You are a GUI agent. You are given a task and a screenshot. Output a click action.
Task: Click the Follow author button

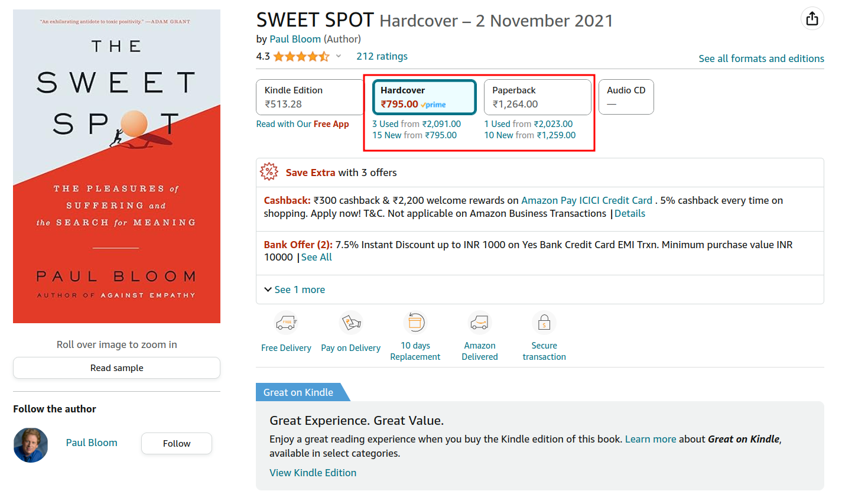(176, 443)
